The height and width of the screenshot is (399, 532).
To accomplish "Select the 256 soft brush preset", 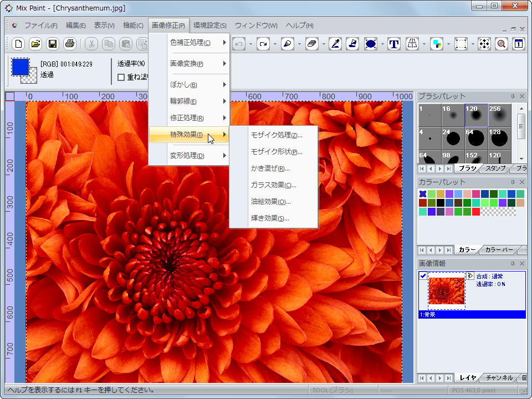I will click(499, 115).
